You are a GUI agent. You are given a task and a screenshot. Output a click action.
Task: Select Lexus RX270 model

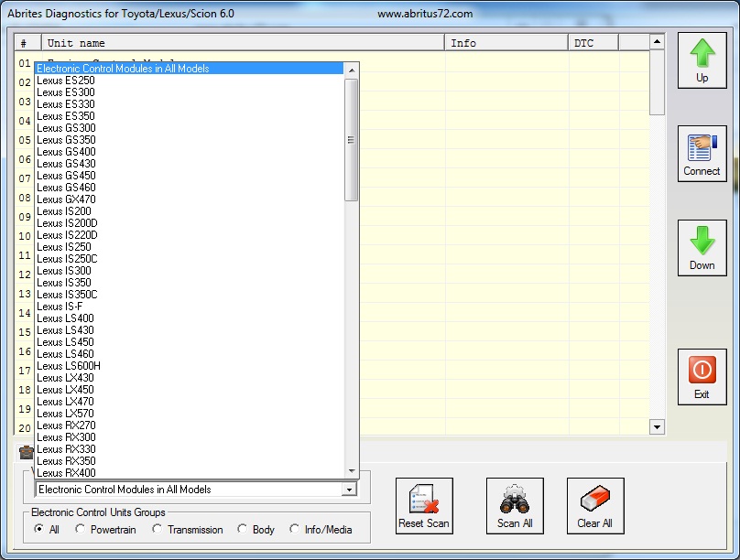tap(190, 425)
